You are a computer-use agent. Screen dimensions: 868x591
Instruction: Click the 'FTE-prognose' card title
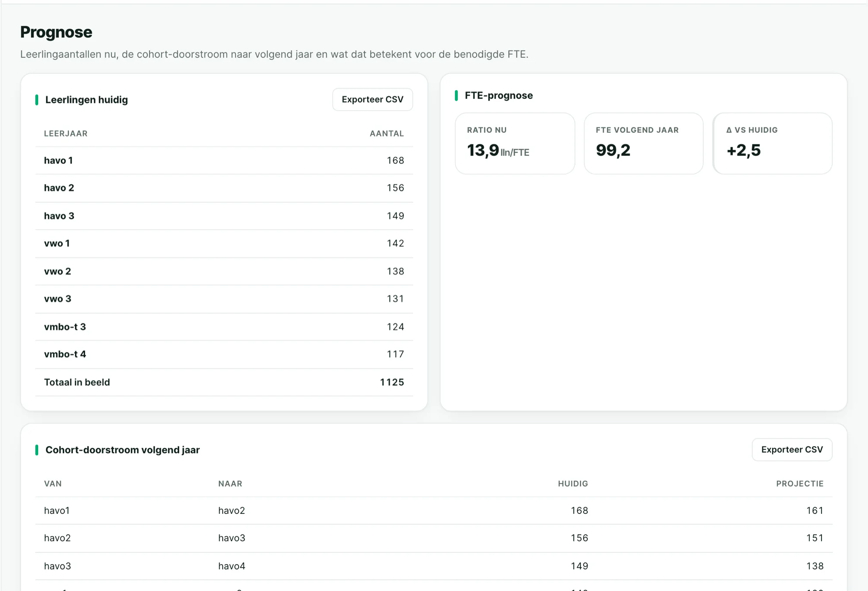[499, 95]
